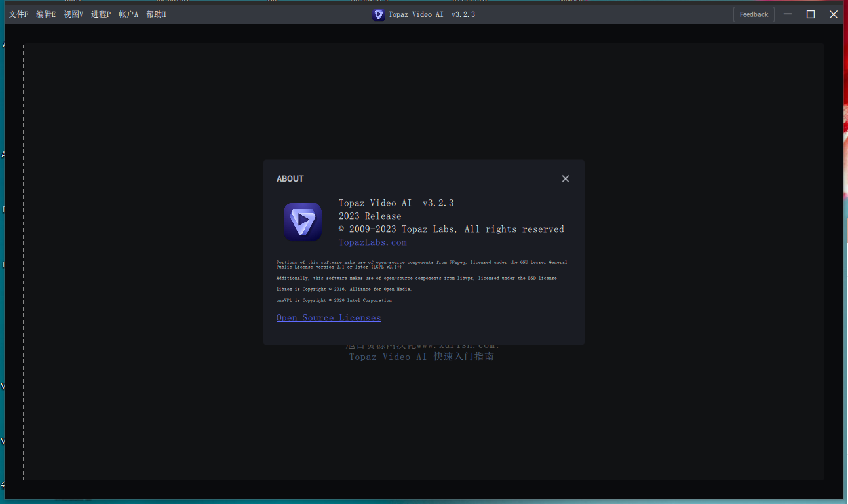Open the TopazLabs.com link
Screen dimensions: 848x504
pos(373,242)
